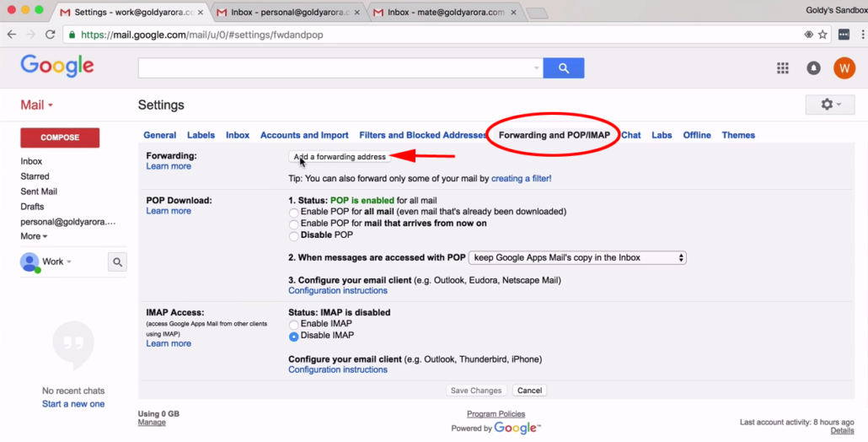The width and height of the screenshot is (868, 442).
Task: Click the Save Changes button
Action: coord(476,391)
